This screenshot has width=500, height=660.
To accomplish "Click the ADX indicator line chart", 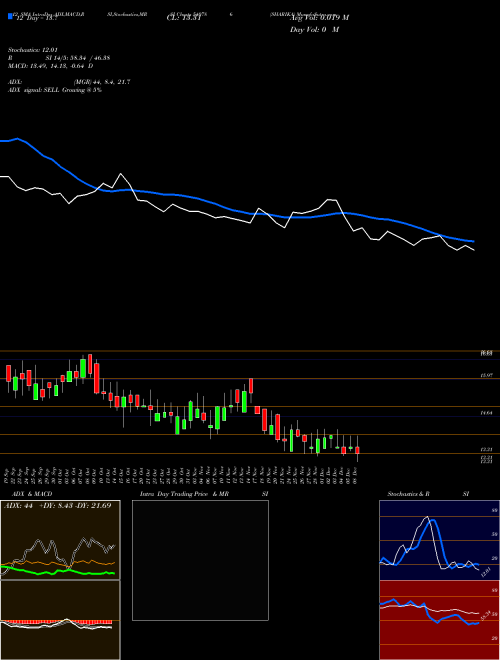I will point(60,540).
